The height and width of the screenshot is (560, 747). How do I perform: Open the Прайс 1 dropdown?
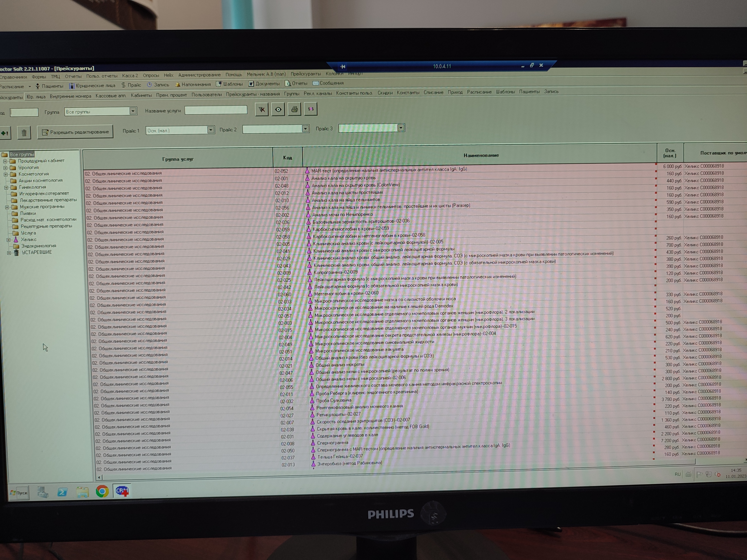pyautogui.click(x=211, y=130)
